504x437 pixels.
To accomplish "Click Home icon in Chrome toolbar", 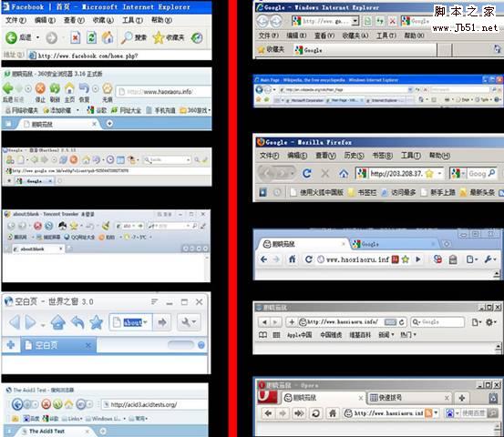I will click(x=292, y=259).
